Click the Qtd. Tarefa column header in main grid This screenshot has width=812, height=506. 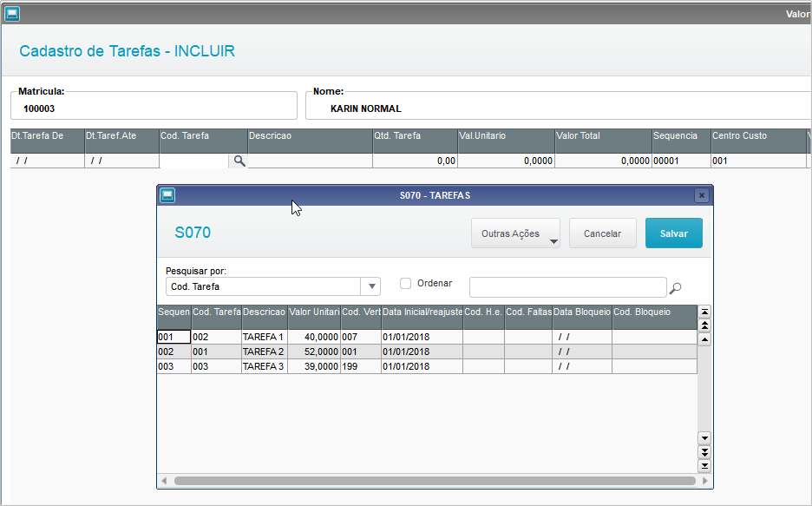click(415, 141)
